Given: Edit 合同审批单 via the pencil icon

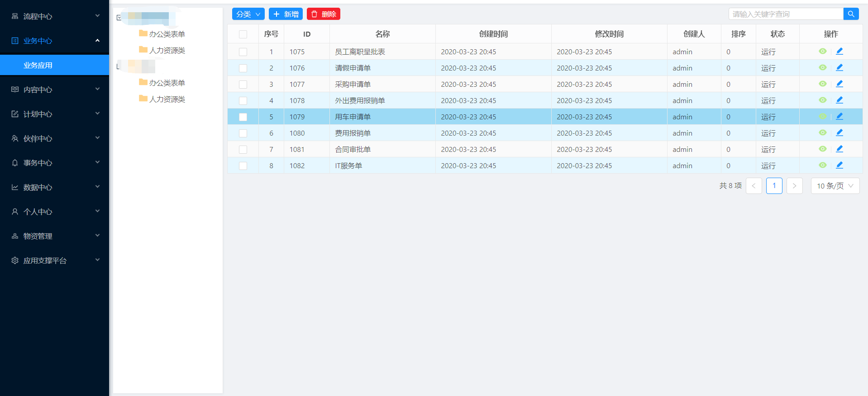Looking at the screenshot, I should coord(839,149).
